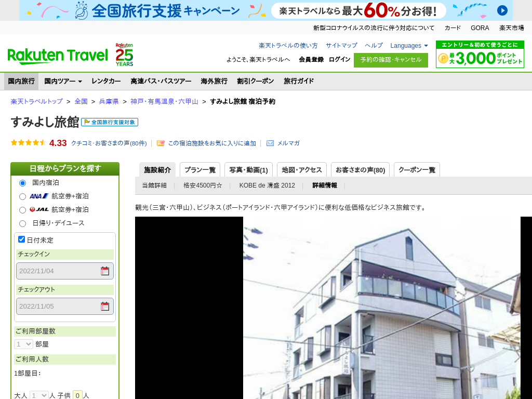
Task: Select JAL 航空券+宿泊 radio button
Action: [x=22, y=210]
